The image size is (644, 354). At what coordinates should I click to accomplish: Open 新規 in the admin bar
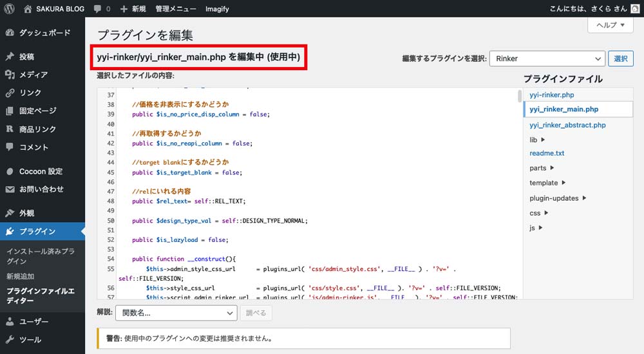click(139, 8)
